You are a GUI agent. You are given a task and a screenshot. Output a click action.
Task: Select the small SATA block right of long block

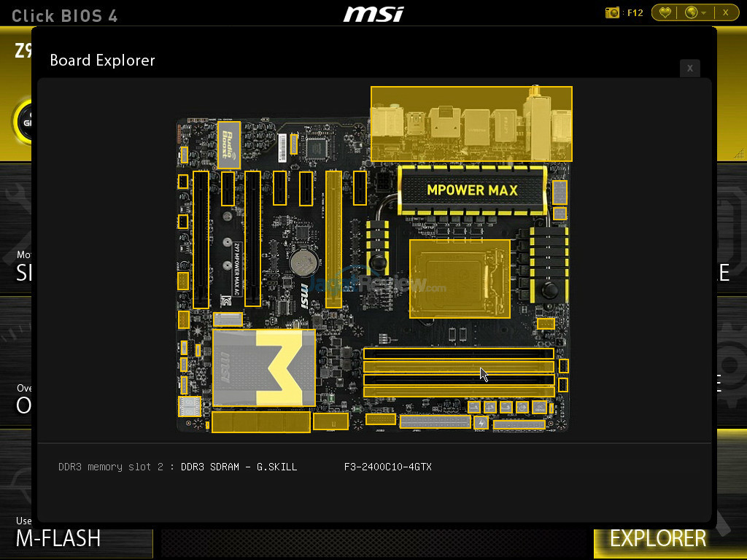(330, 421)
